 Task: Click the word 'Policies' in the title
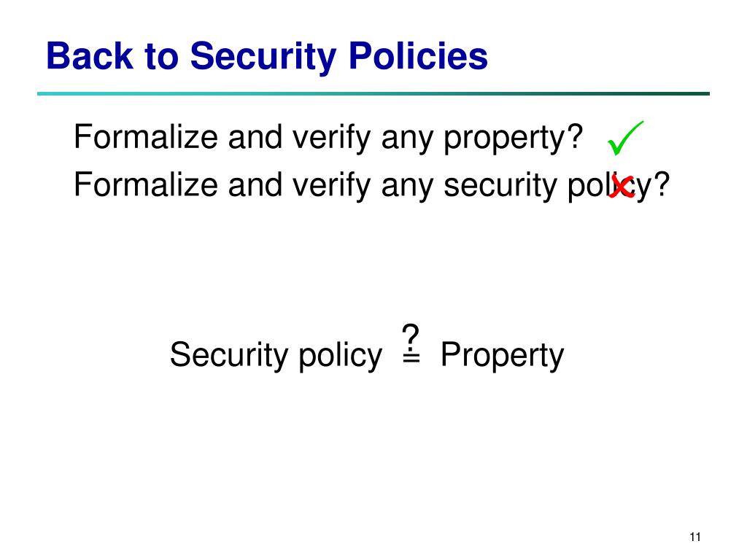coord(418,56)
